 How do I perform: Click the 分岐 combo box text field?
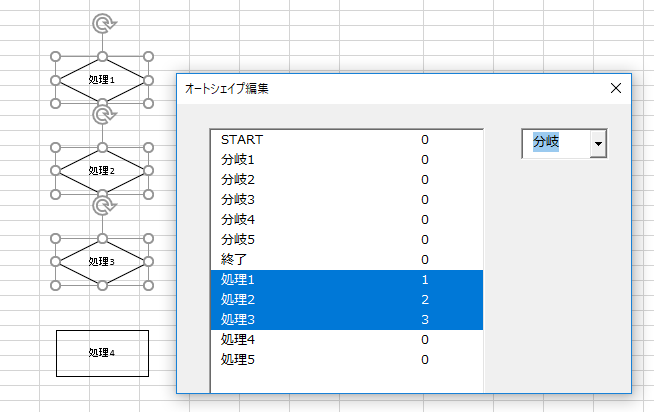[x=556, y=143]
